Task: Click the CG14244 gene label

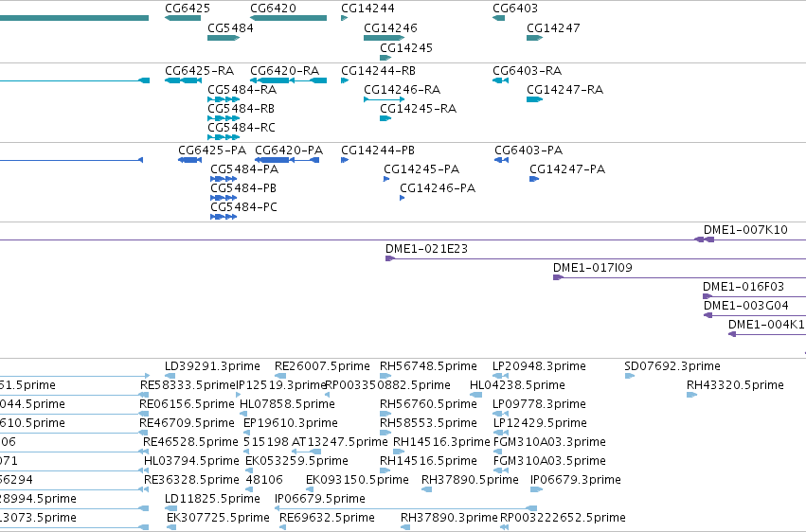Action: point(367,9)
